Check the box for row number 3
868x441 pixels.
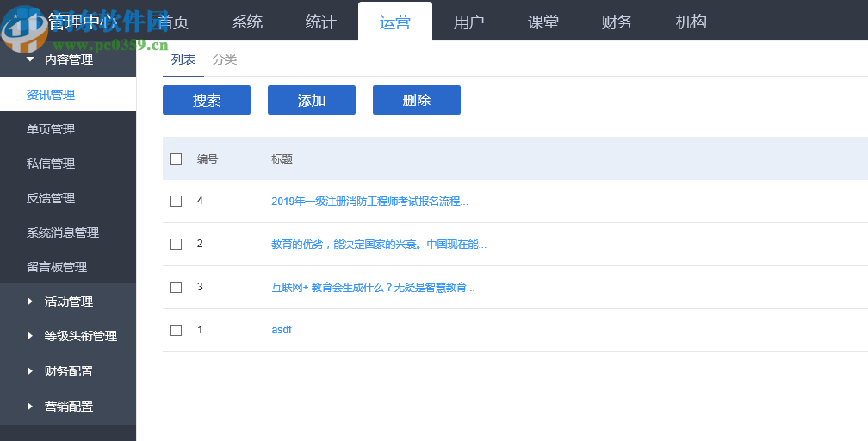(176, 287)
